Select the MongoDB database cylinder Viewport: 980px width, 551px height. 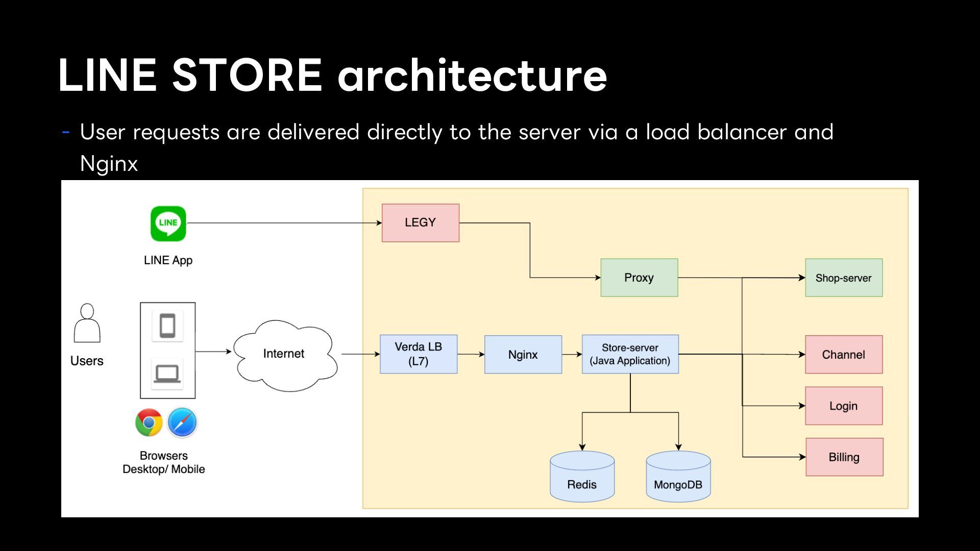(678, 477)
